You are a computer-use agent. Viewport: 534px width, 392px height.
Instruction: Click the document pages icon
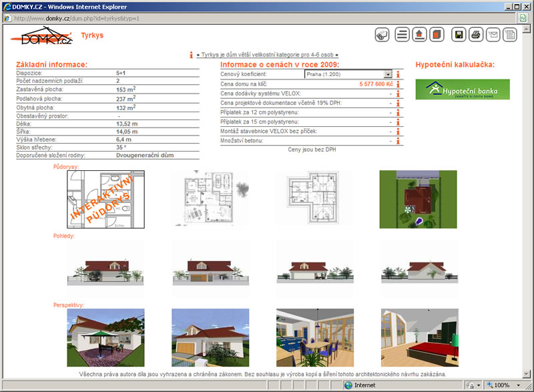click(x=510, y=35)
